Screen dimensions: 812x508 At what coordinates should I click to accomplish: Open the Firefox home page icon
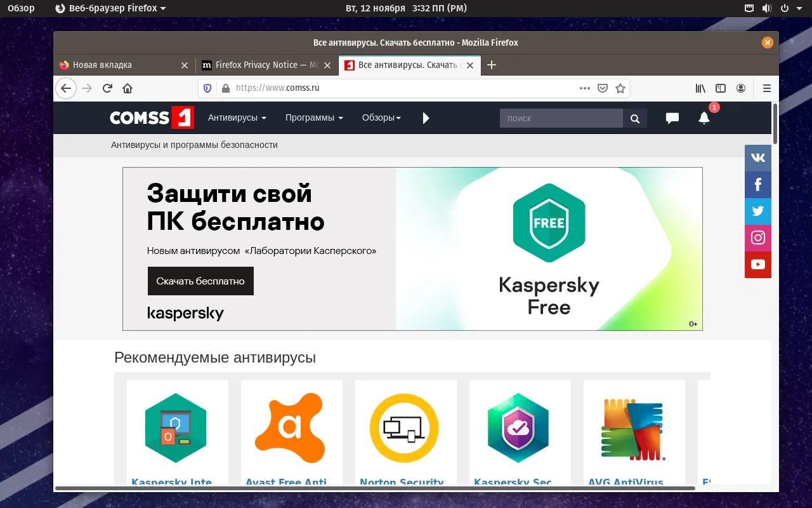coord(128,88)
